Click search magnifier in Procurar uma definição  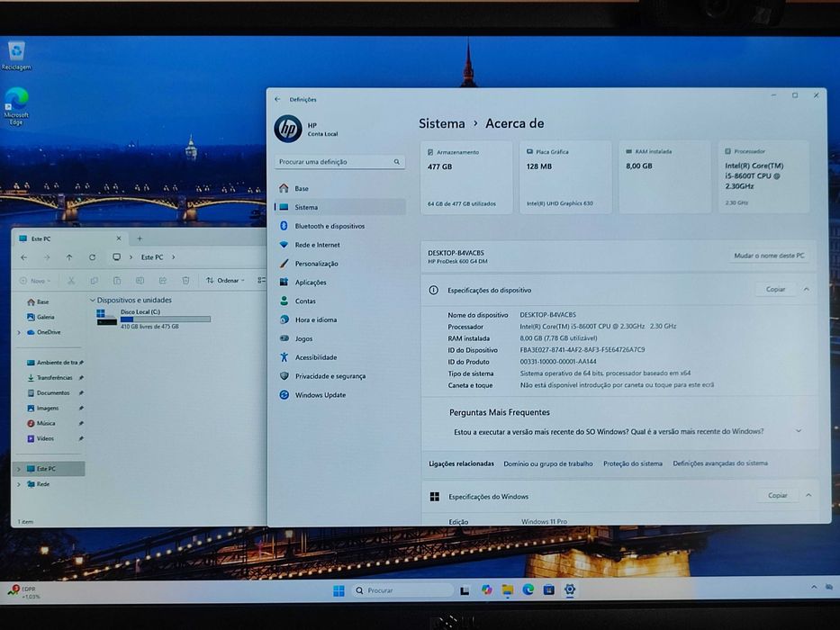(396, 162)
